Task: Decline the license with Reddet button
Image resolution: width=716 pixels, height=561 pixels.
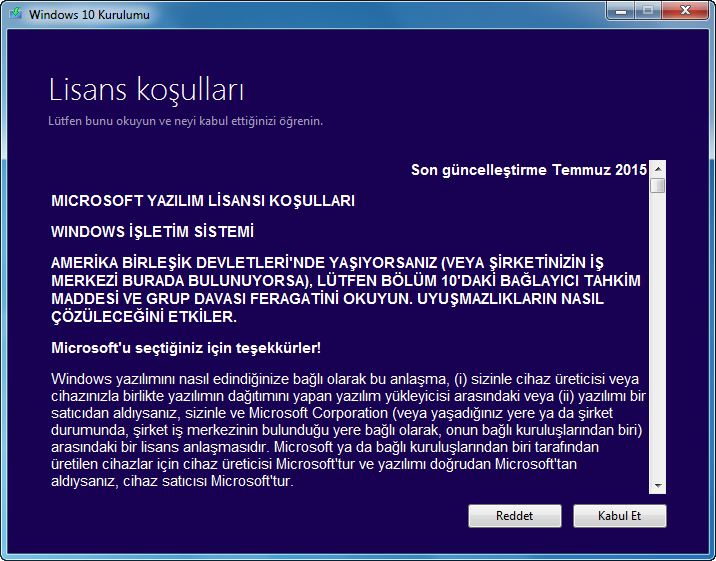Action: pos(515,516)
